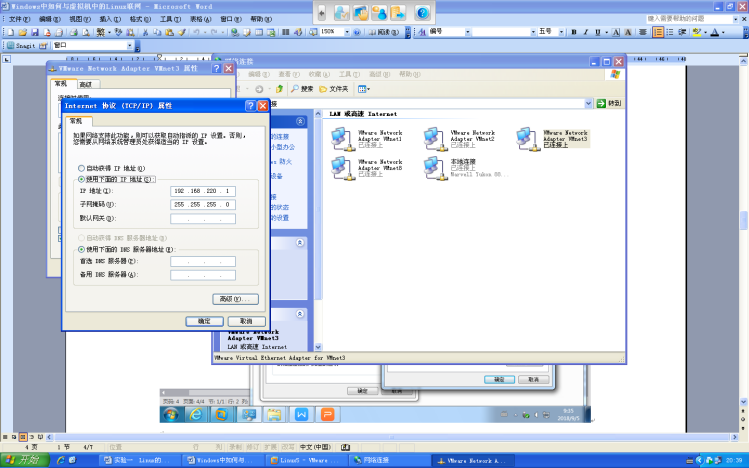Image resolution: width=749 pixels, height=468 pixels.
Task: Click the Copy icon in Word toolbar
Action: 157,32
